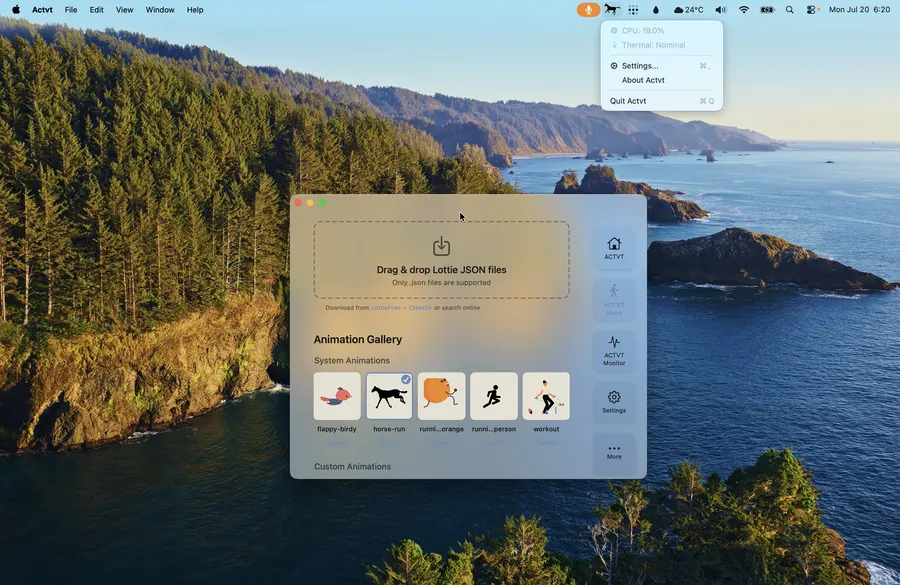The height and width of the screenshot is (585, 900).
Task: Open the volume speaker menu bar icon
Action: tap(721, 10)
